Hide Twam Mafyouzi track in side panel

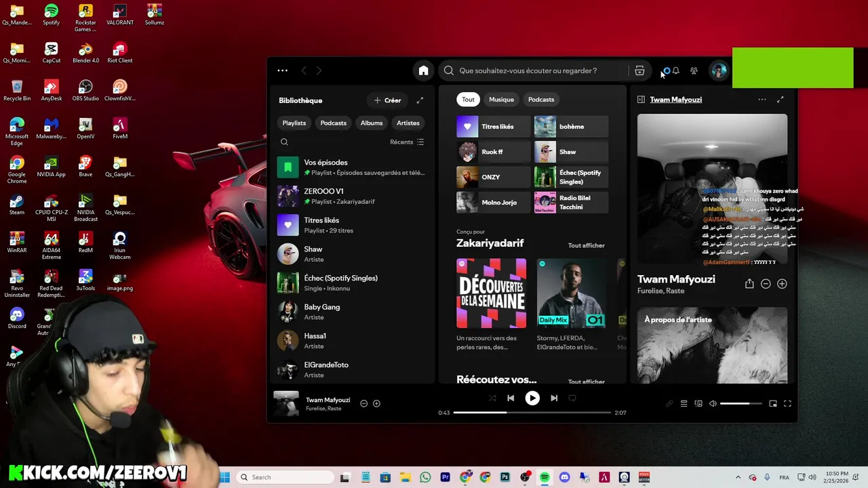click(766, 284)
